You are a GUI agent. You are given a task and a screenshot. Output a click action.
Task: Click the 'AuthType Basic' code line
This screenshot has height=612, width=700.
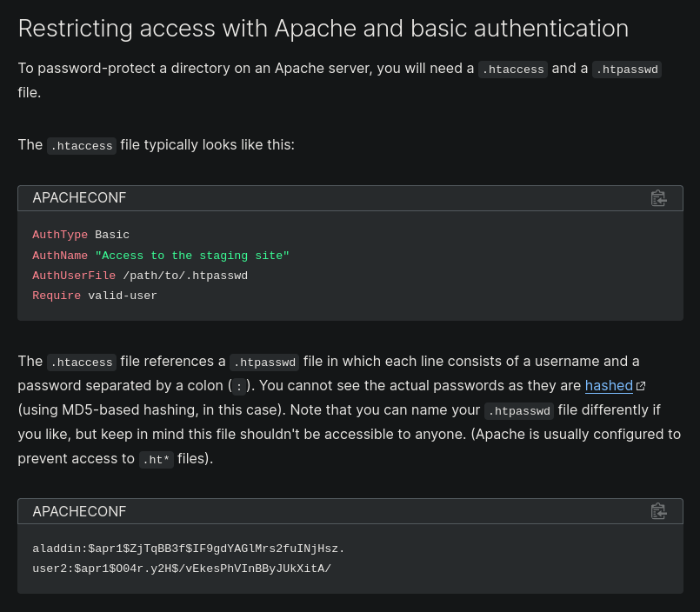tap(81, 235)
